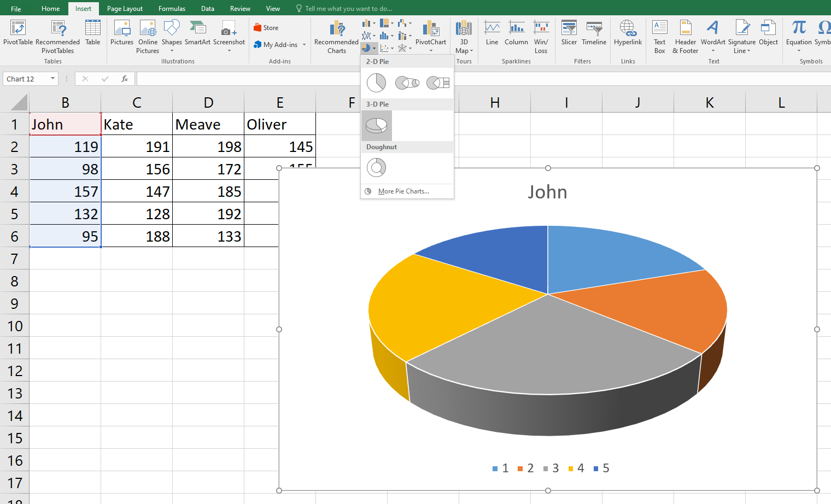
Task: Click the Store add-ins button
Action: 266,28
